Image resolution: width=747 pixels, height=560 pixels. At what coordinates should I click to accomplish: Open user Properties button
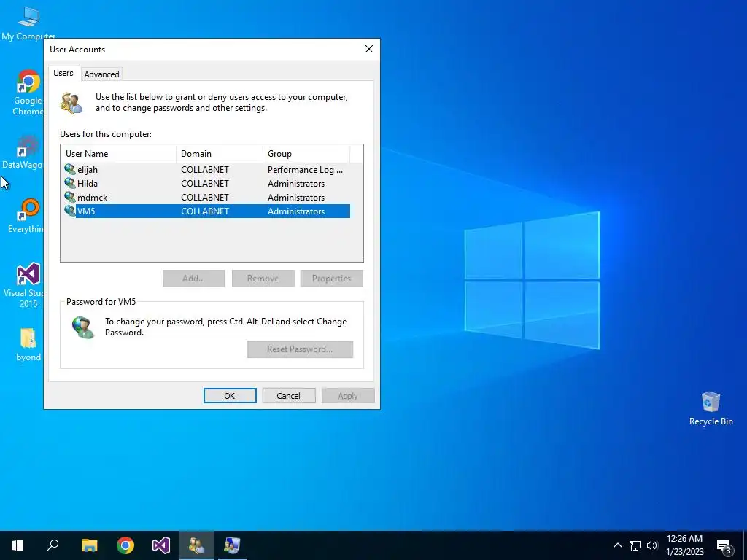pos(332,279)
